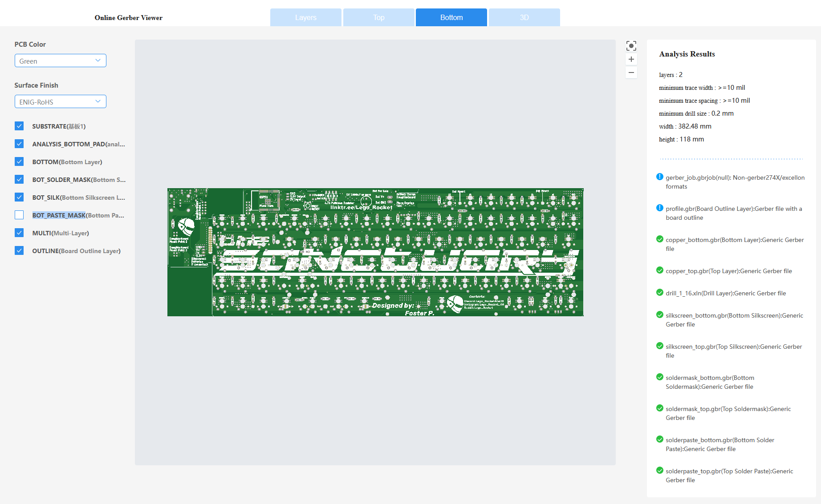821x504 pixels.
Task: Switch to the Top tab
Action: (378, 17)
